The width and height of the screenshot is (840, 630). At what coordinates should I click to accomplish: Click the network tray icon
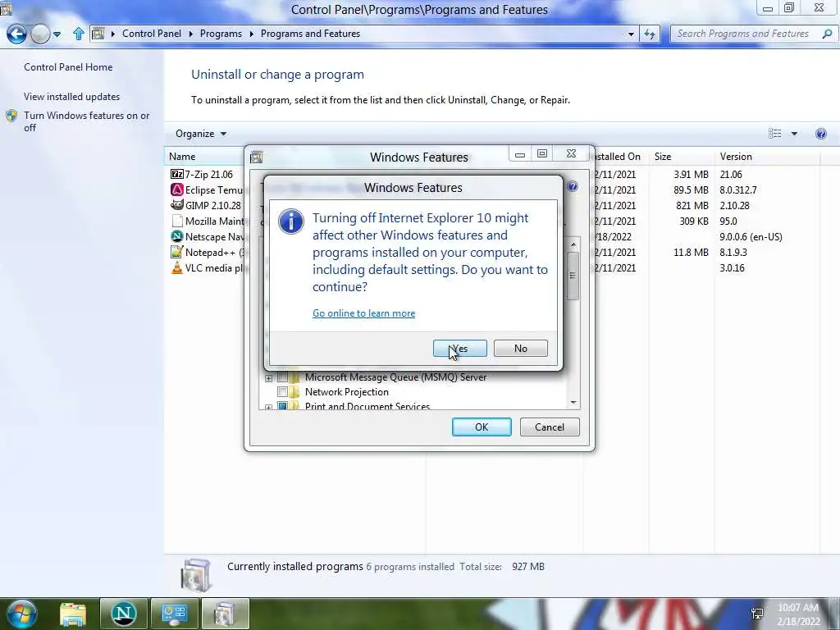click(757, 614)
